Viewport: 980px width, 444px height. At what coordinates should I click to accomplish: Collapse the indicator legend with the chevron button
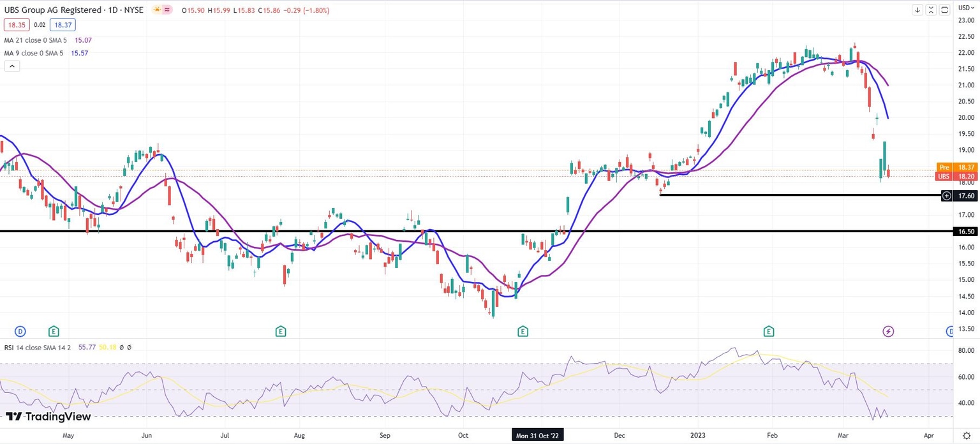pyautogui.click(x=13, y=66)
